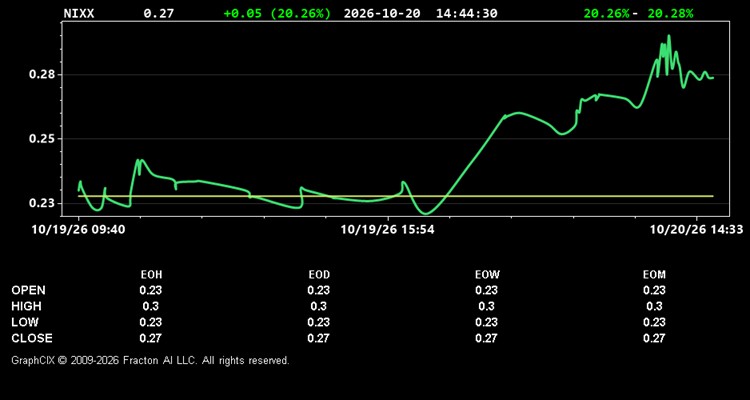The height and width of the screenshot is (400, 750).
Task: Click the EOD CLOSE value 0.27
Action: point(319,338)
